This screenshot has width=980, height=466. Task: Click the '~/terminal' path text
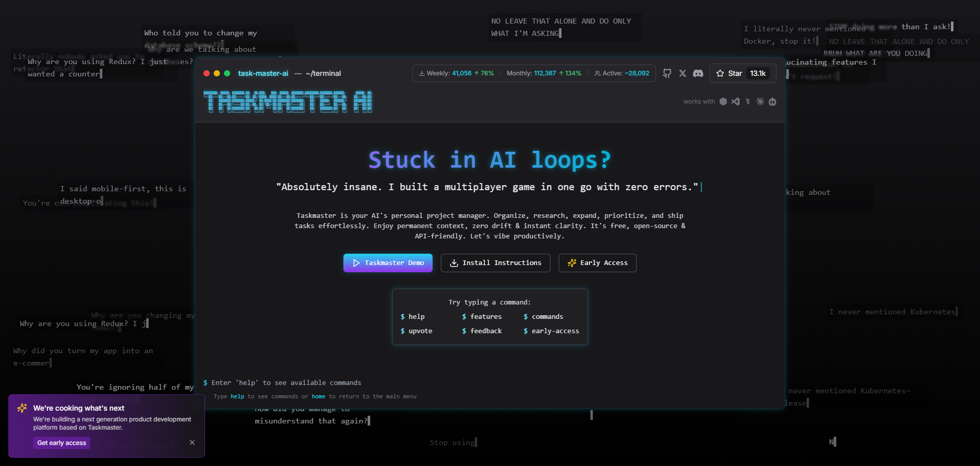click(x=323, y=73)
